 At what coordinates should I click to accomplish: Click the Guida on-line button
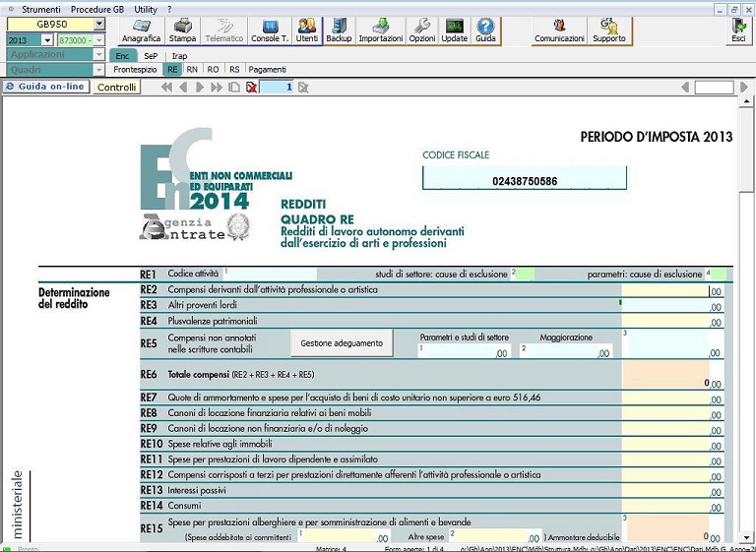tap(46, 87)
